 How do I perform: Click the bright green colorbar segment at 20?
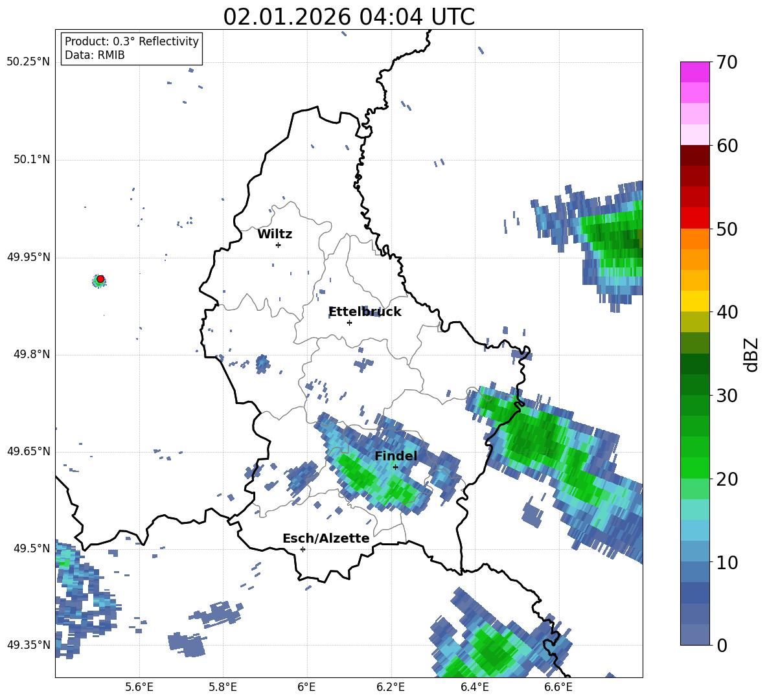point(694,468)
